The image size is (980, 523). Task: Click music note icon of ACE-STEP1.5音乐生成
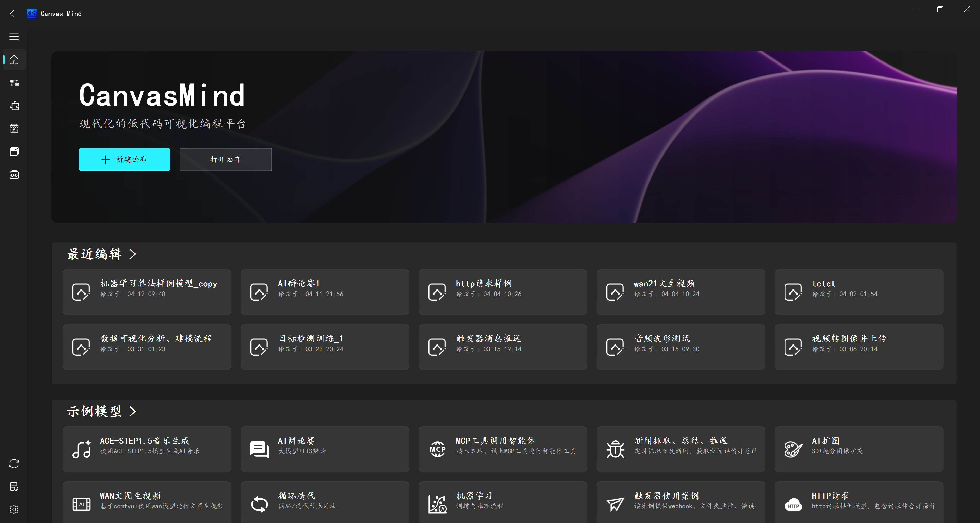(81, 449)
